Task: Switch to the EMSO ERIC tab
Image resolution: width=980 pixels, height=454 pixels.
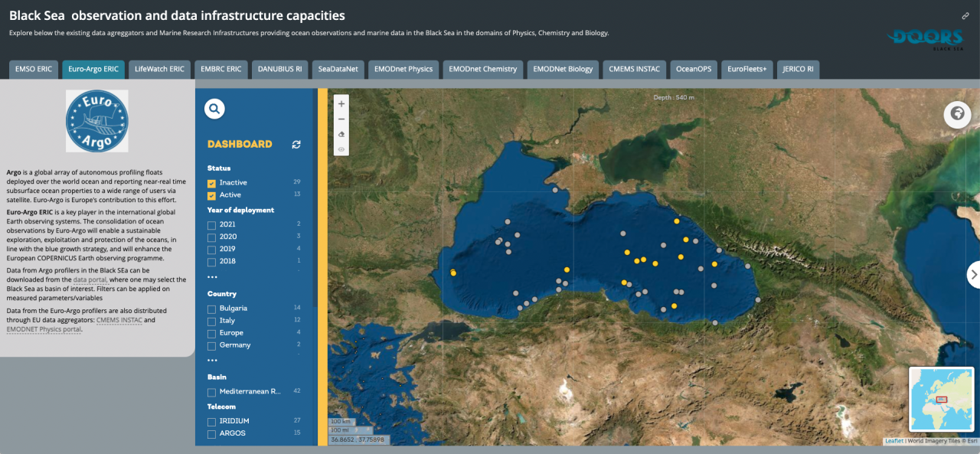Action: coord(34,69)
